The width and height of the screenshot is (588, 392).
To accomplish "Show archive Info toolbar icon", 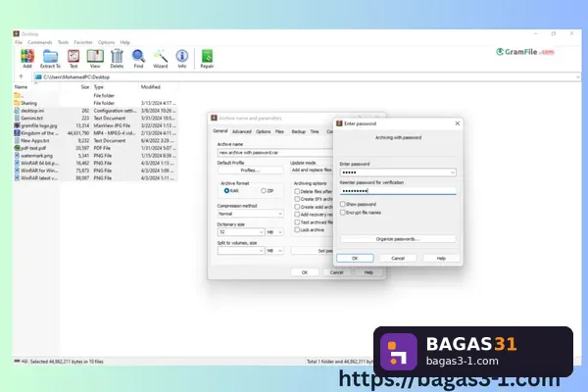I will 182,59.
